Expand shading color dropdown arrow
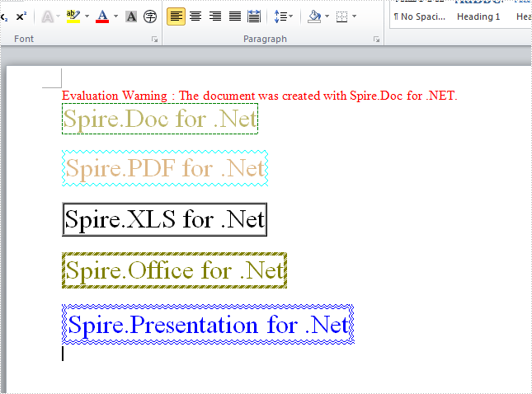The height and width of the screenshot is (394, 532). (x=327, y=16)
